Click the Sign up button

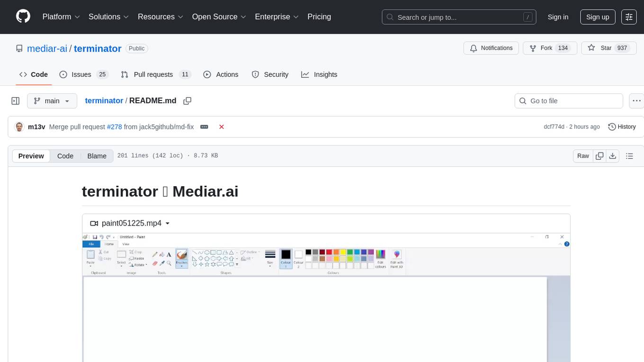click(x=598, y=17)
